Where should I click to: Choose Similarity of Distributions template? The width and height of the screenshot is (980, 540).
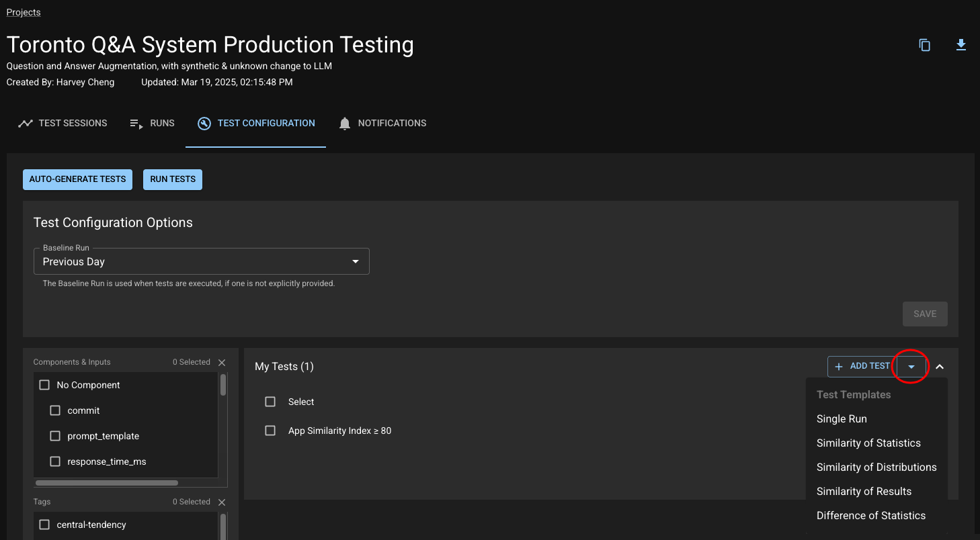pyautogui.click(x=876, y=467)
